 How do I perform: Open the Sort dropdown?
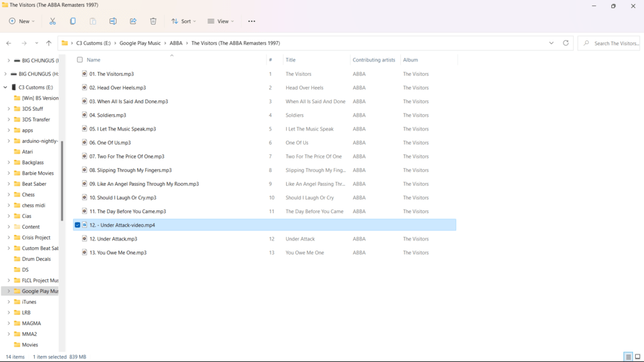point(184,21)
